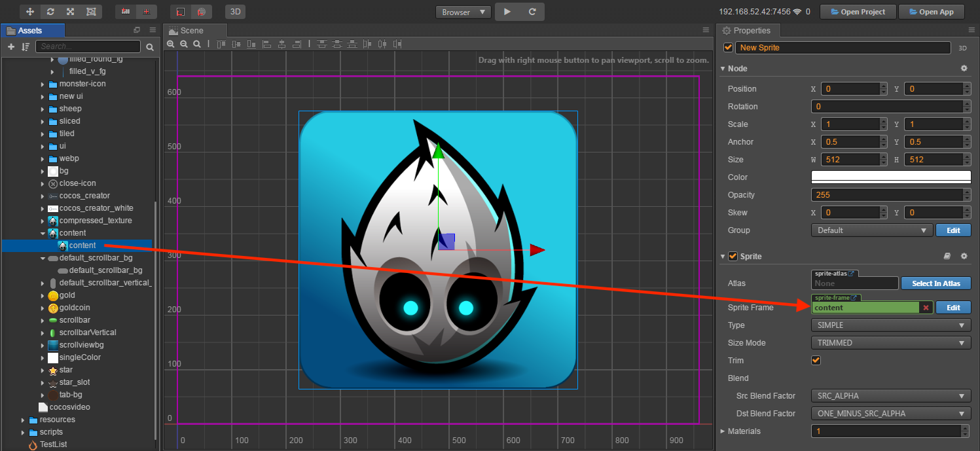Open the Sprite component gear settings

964,257
